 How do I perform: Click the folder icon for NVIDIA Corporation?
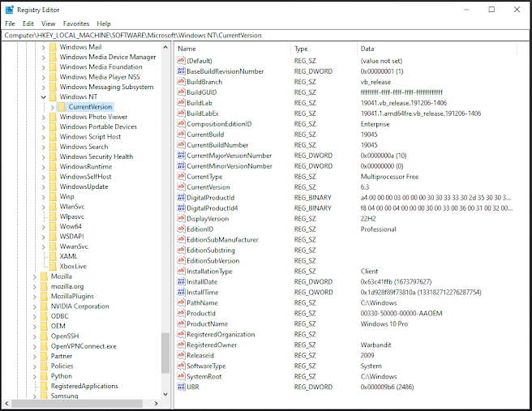pos(43,306)
